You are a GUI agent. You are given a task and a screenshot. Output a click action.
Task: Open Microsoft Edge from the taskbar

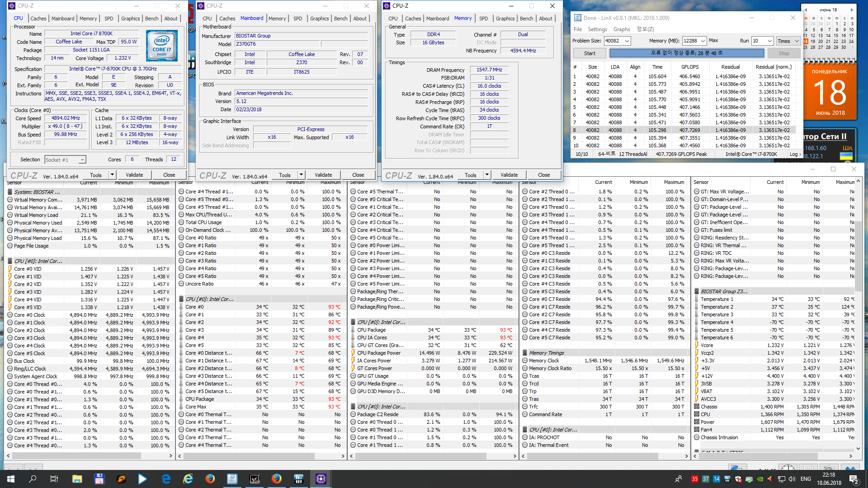coord(166,479)
